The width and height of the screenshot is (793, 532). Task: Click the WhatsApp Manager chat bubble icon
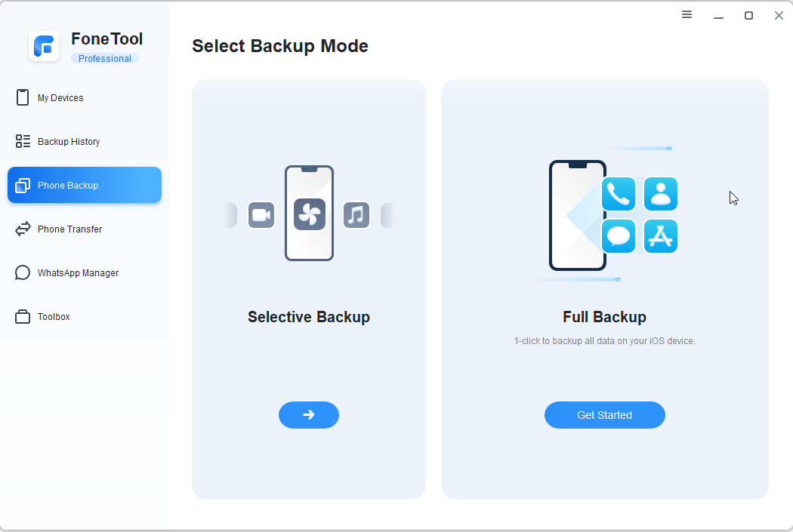(22, 273)
